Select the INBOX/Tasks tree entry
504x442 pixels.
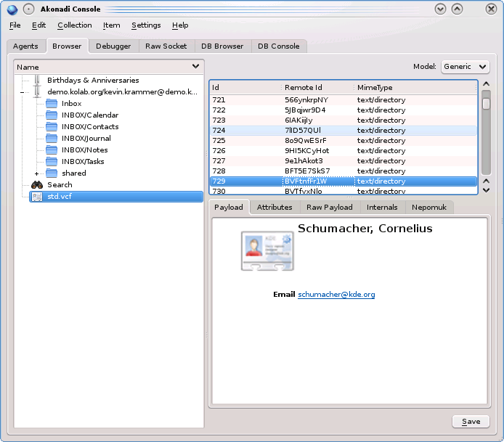[x=83, y=162]
